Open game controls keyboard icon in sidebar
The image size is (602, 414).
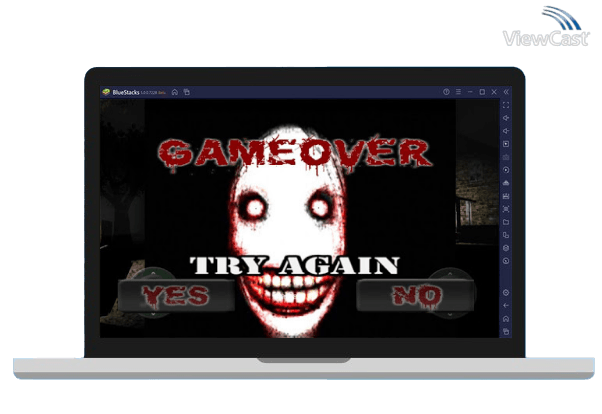tap(506, 157)
